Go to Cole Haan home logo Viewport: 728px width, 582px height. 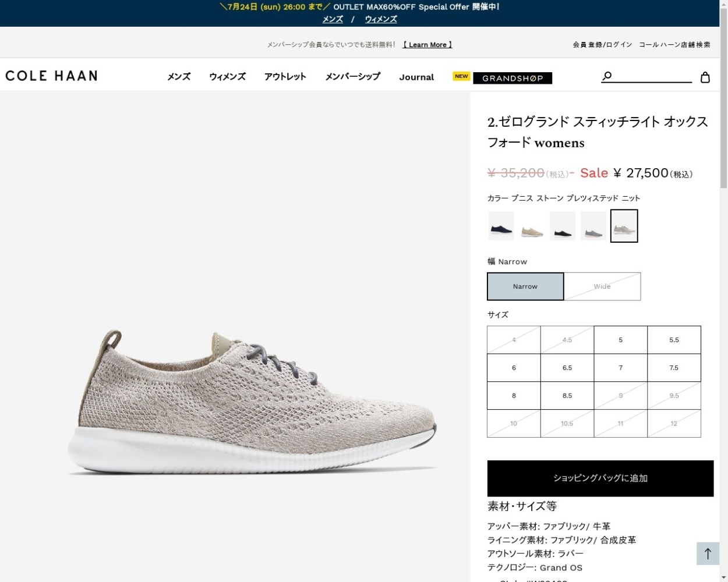pyautogui.click(x=51, y=76)
